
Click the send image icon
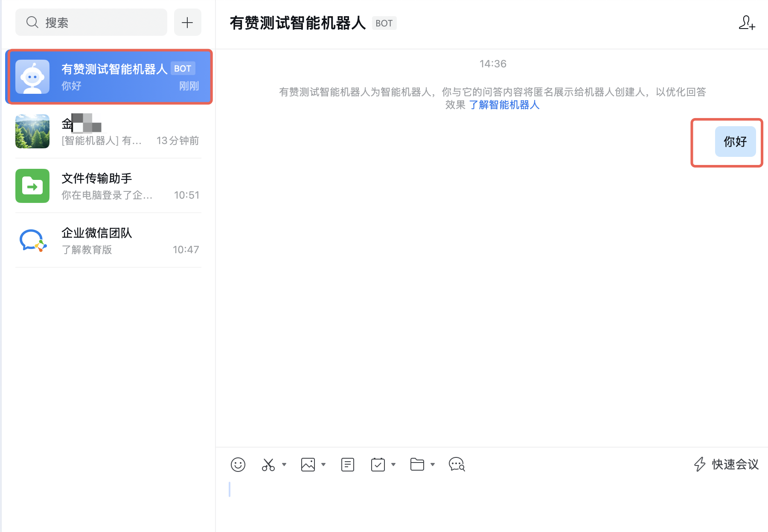tap(308, 464)
